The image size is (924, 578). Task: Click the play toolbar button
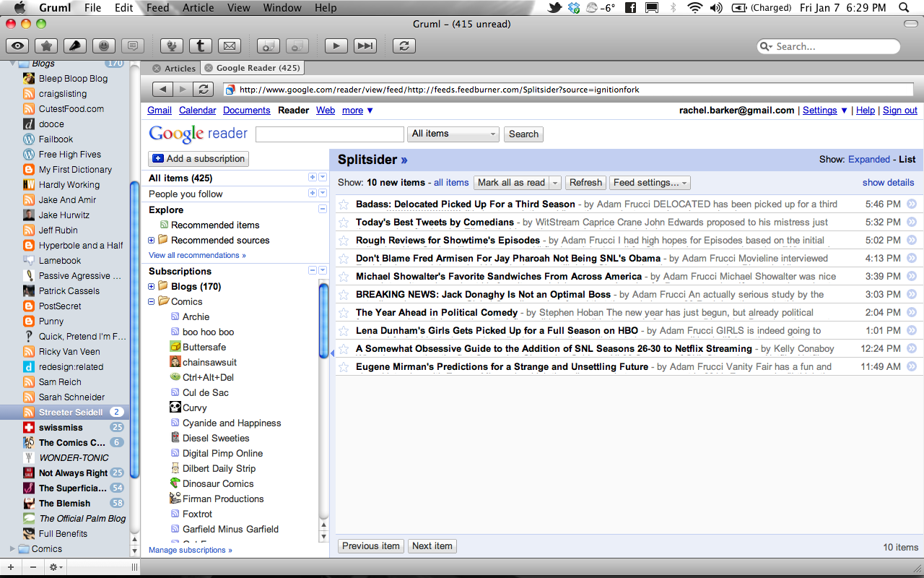(336, 46)
